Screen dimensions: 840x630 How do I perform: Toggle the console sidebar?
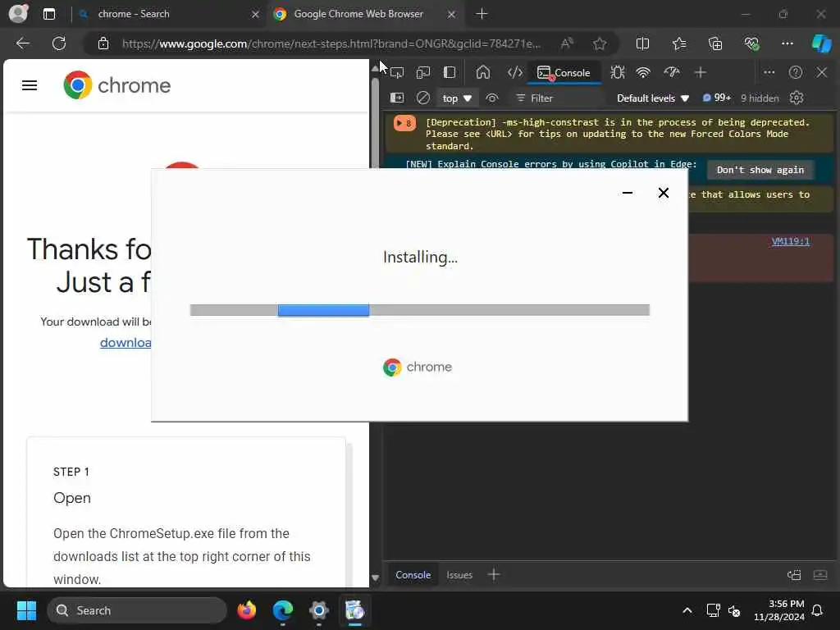coord(397,98)
